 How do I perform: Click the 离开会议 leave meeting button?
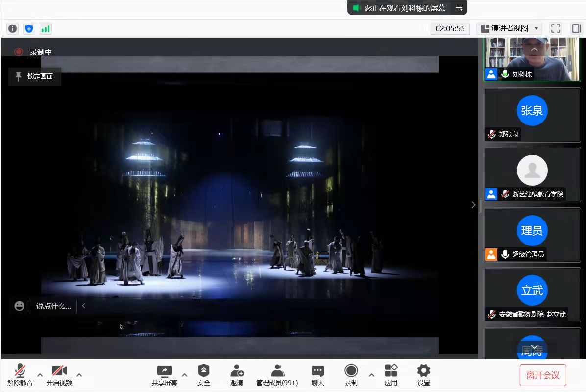pyautogui.click(x=542, y=375)
